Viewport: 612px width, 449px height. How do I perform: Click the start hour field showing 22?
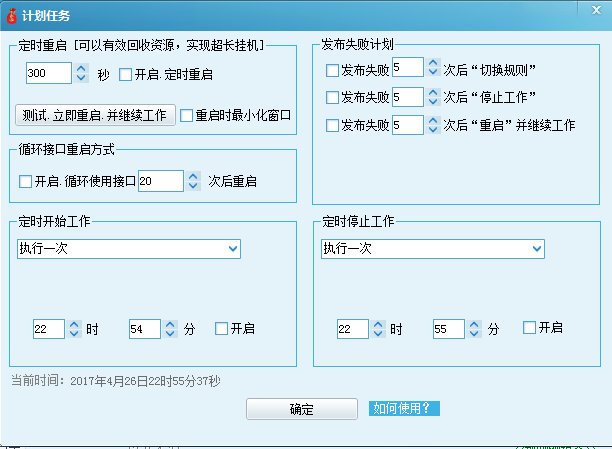49,329
